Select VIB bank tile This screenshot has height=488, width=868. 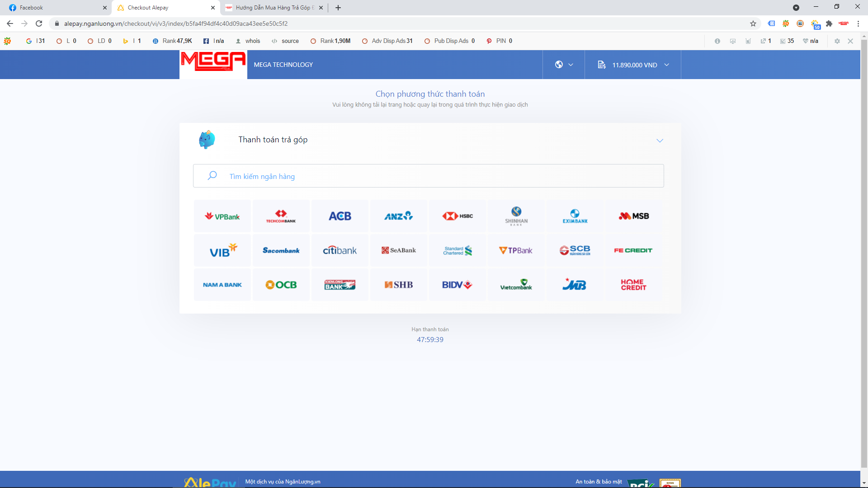pos(222,250)
